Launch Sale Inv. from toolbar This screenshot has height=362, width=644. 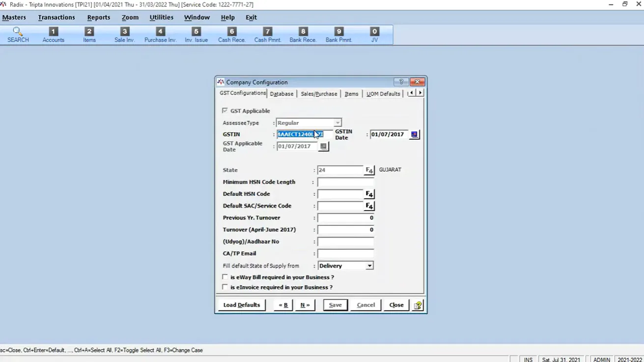[124, 35]
